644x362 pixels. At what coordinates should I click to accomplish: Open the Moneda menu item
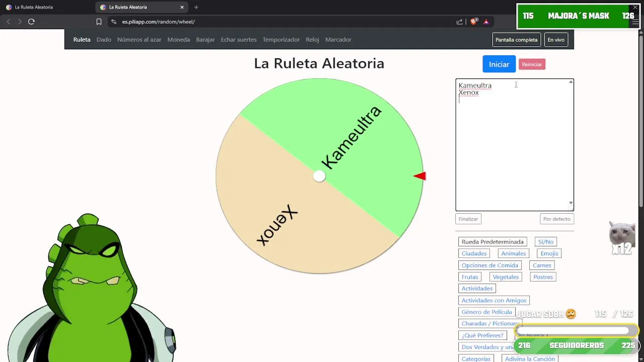(x=179, y=40)
